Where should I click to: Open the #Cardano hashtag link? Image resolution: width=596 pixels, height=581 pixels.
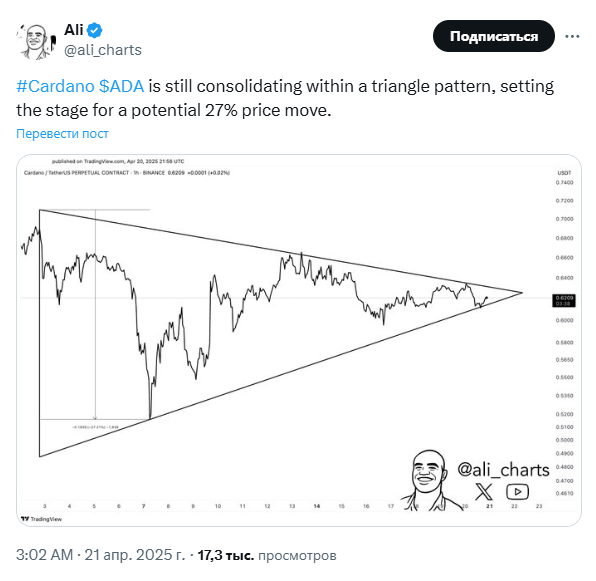[55, 86]
